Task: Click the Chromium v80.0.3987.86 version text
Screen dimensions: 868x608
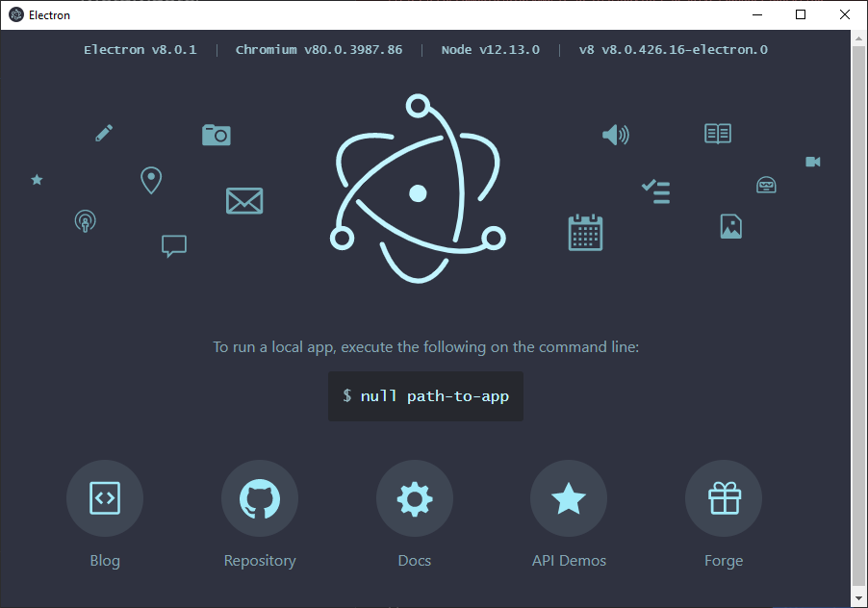Action: point(319,50)
